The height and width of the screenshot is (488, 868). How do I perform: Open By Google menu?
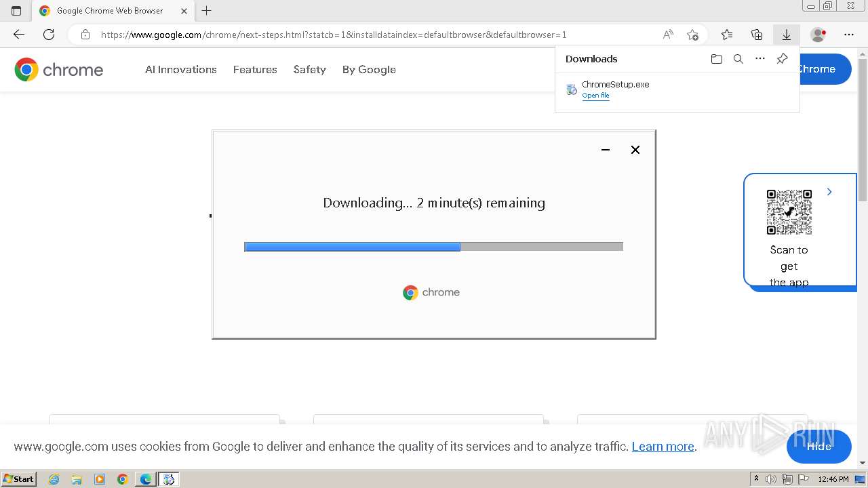(x=369, y=69)
